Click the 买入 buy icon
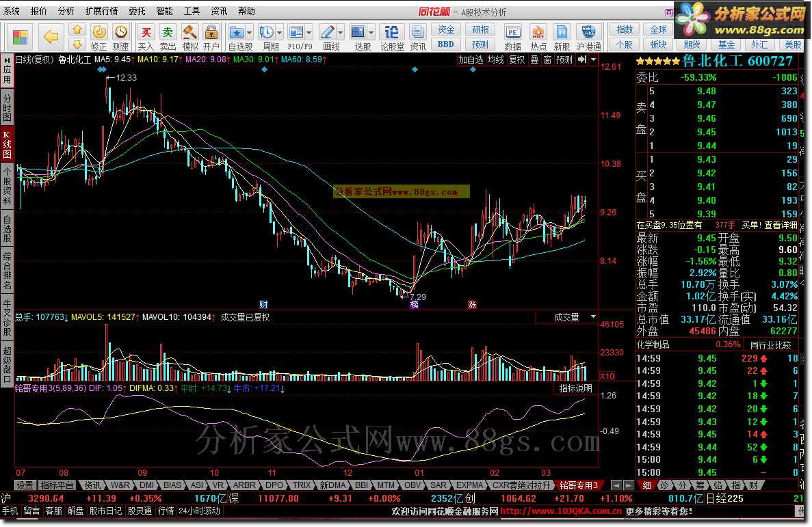 point(146,38)
